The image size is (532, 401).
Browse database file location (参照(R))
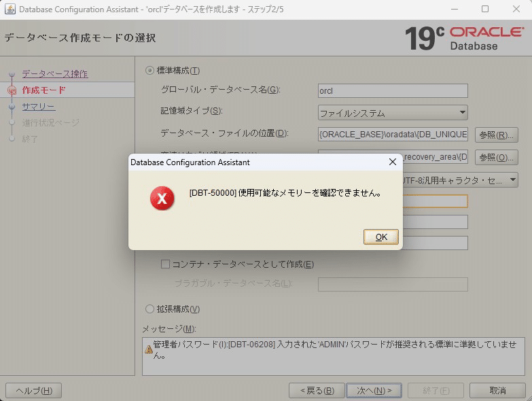tap(497, 135)
